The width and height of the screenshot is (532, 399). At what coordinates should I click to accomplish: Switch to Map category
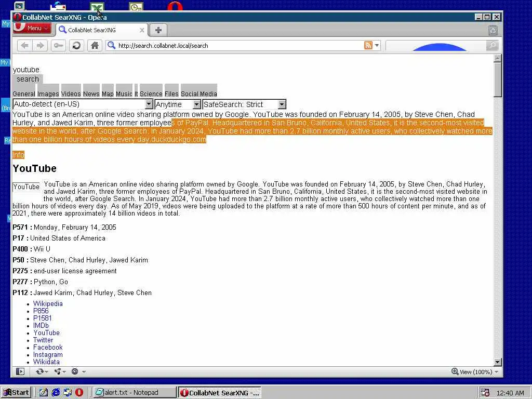[108, 94]
